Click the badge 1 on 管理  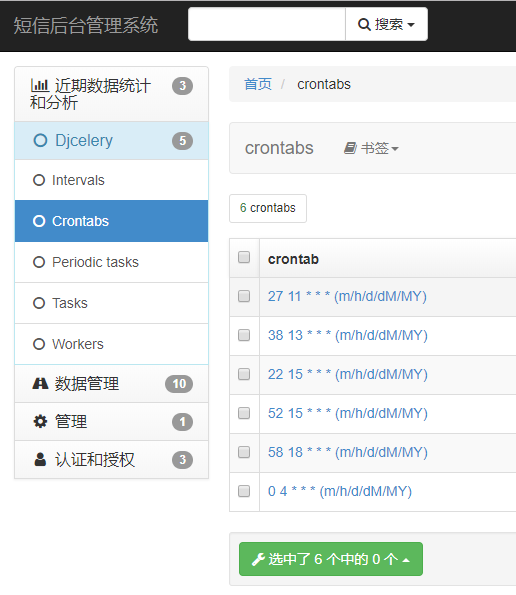pos(182,422)
